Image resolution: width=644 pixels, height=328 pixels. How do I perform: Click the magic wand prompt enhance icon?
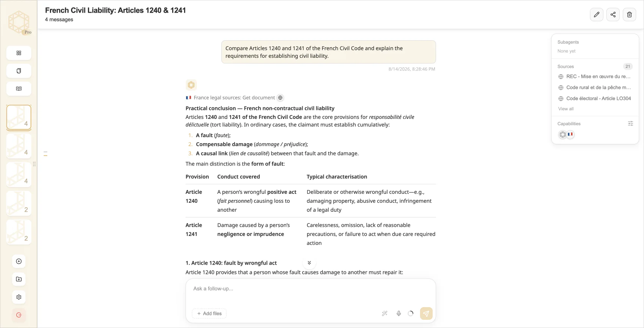[385, 313]
